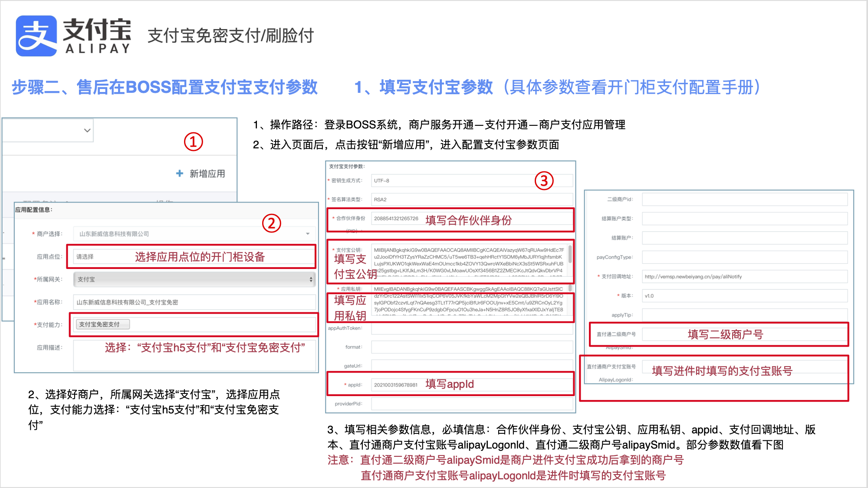Click the 二级商户id input field
Screen dimensions: 868x488
pyautogui.click(x=745, y=200)
